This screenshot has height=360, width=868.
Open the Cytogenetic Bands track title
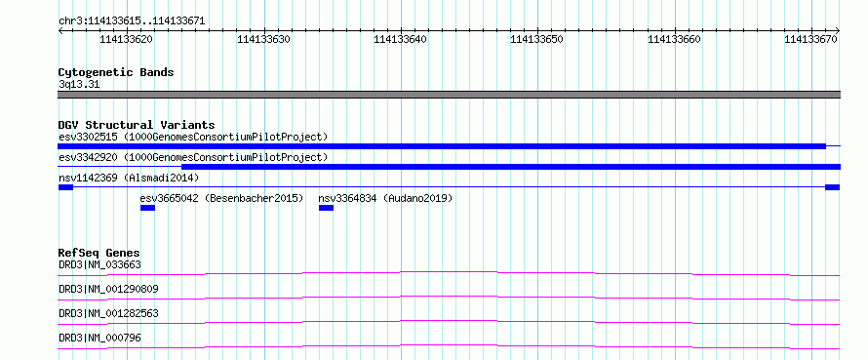pos(116,72)
